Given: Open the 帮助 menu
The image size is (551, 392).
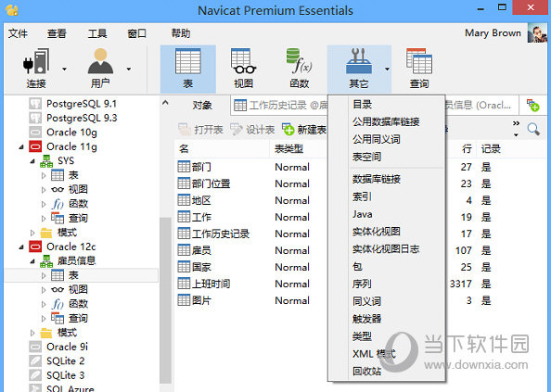Looking at the screenshot, I should (181, 33).
